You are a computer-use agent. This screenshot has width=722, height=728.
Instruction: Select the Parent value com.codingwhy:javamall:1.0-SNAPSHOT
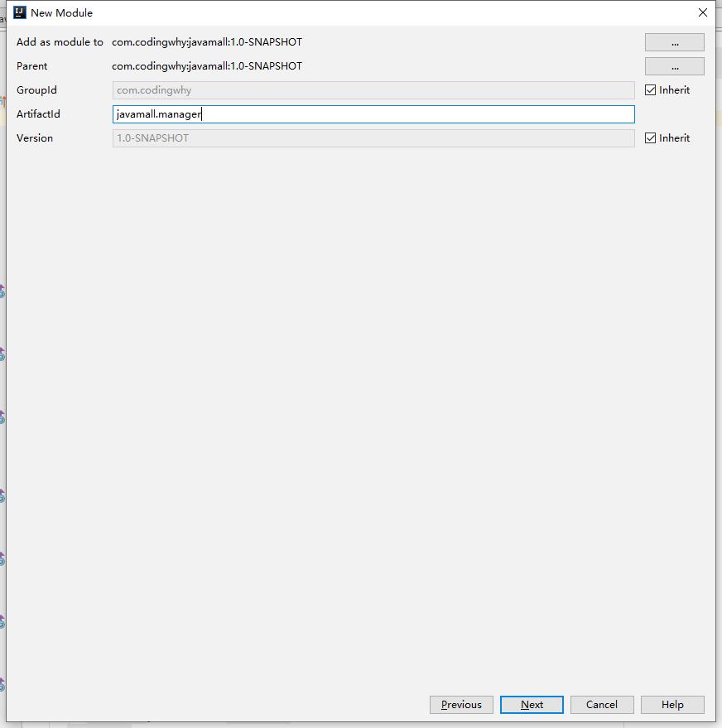tap(207, 66)
